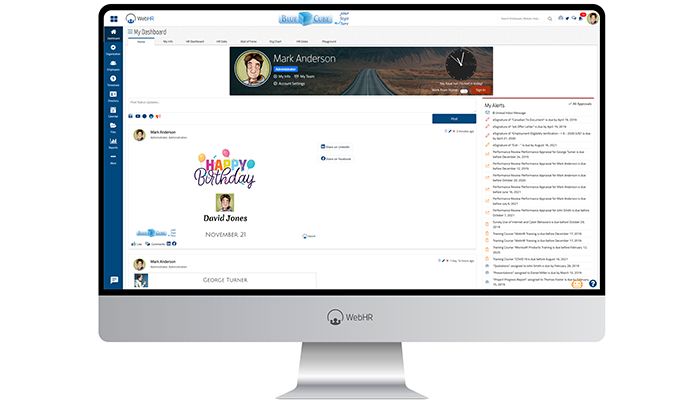Focus the Post Status Updates field

point(302,105)
